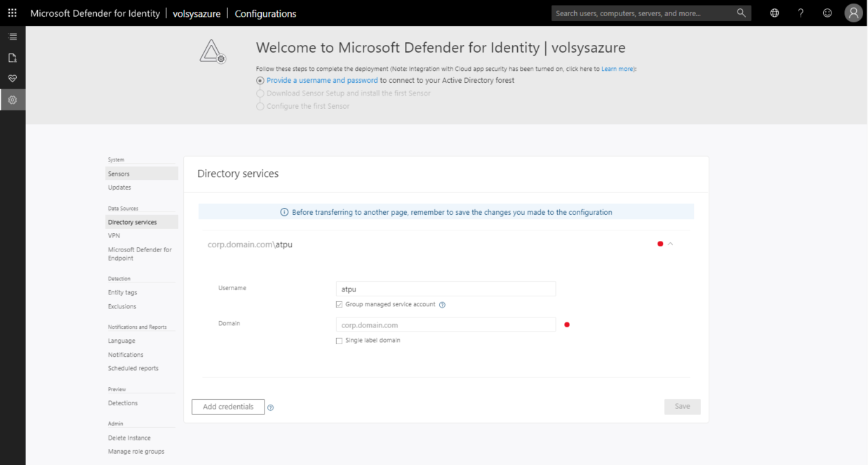
Task: Open the feedback smiley icon
Action: (827, 12)
